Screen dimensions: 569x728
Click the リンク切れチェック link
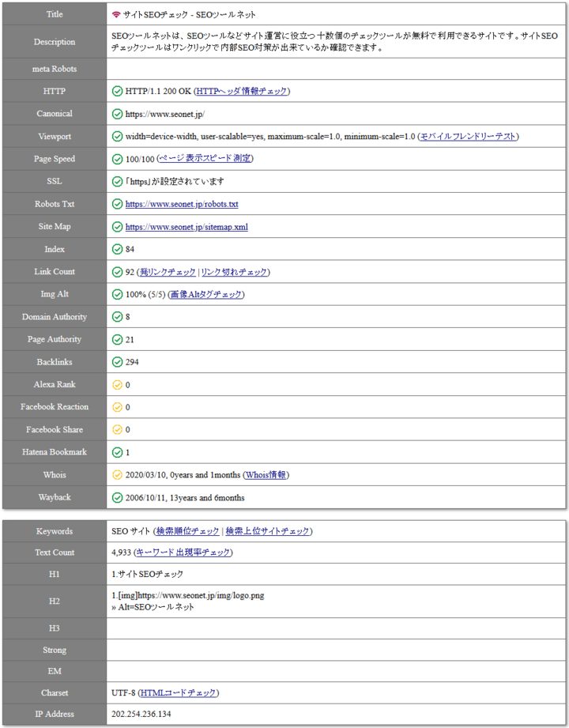coord(234,272)
